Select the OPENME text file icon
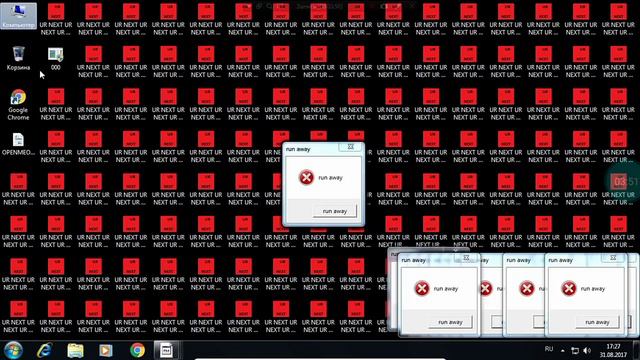640x360 pixels. 18,144
